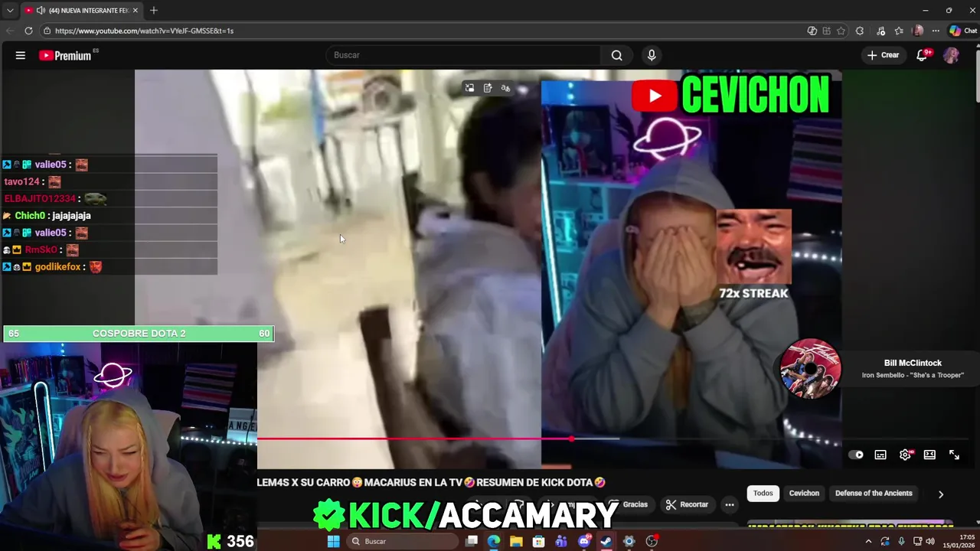Viewport: 980px width, 551px height.
Task: Select the Todos filter chip
Action: [763, 494]
